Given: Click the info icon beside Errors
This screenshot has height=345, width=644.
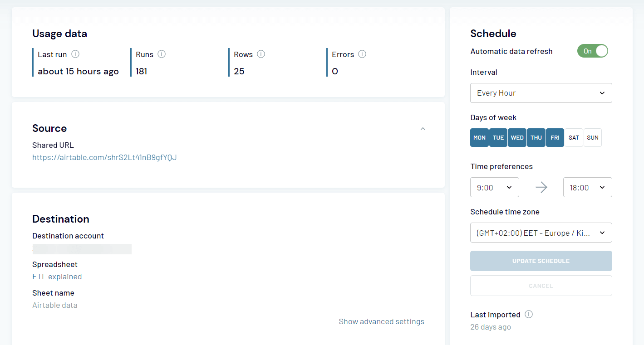Looking at the screenshot, I should click(362, 54).
